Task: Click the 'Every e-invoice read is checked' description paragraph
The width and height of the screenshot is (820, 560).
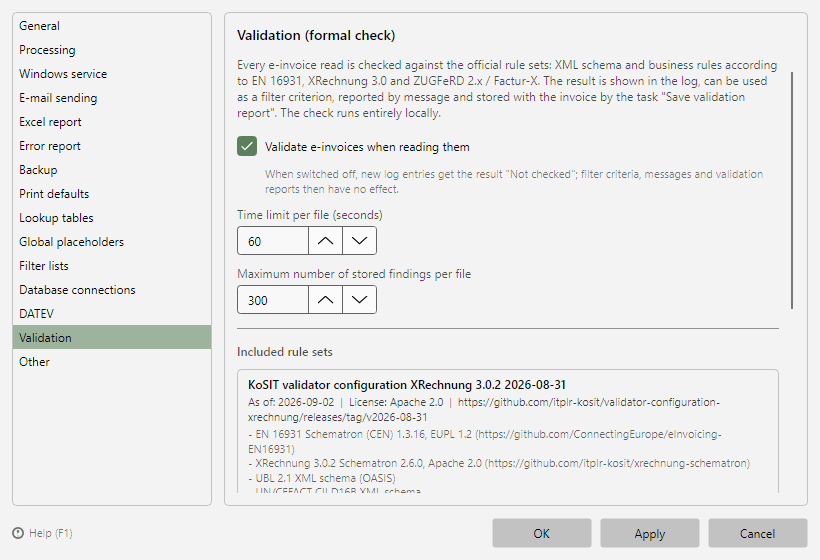Action: tap(507, 89)
